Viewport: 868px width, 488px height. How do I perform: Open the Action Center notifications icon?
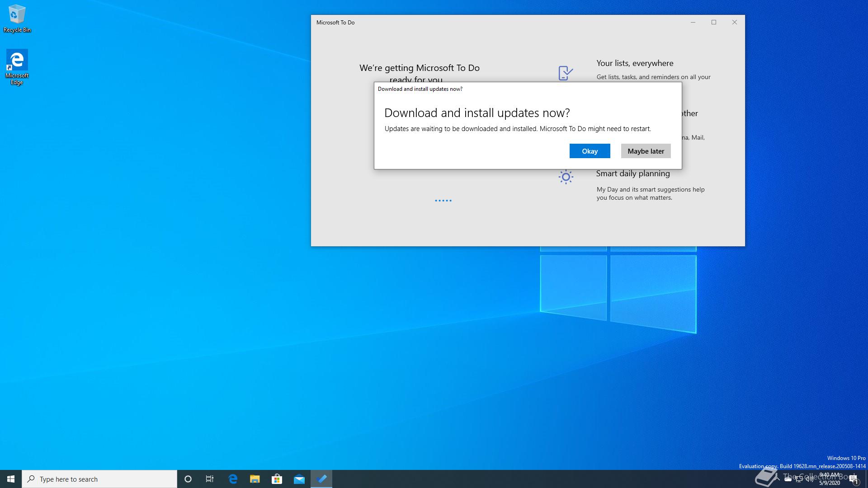854,479
